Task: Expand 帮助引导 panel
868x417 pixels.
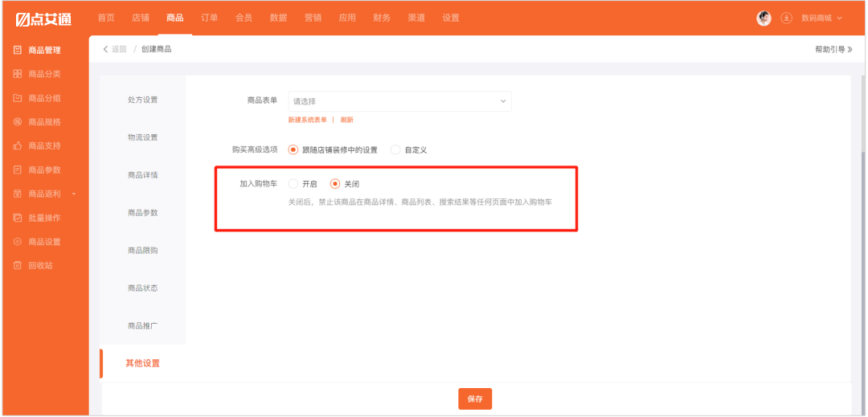Action: pos(833,49)
